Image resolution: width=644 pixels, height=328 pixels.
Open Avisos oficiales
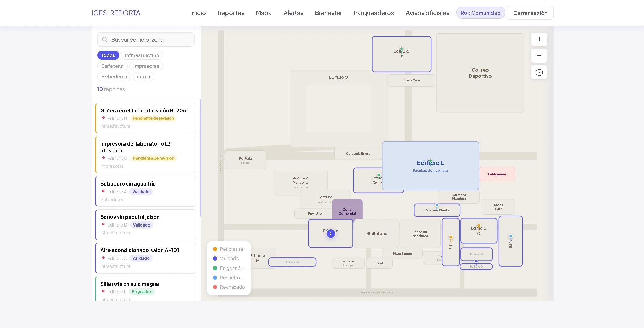click(427, 13)
